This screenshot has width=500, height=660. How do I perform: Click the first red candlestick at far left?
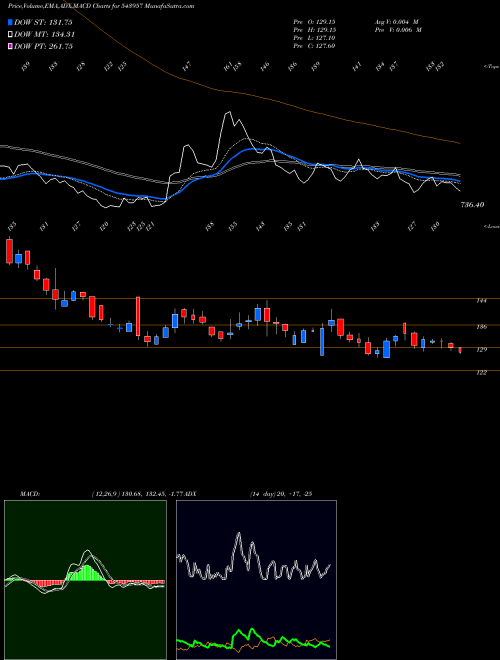coord(9,251)
